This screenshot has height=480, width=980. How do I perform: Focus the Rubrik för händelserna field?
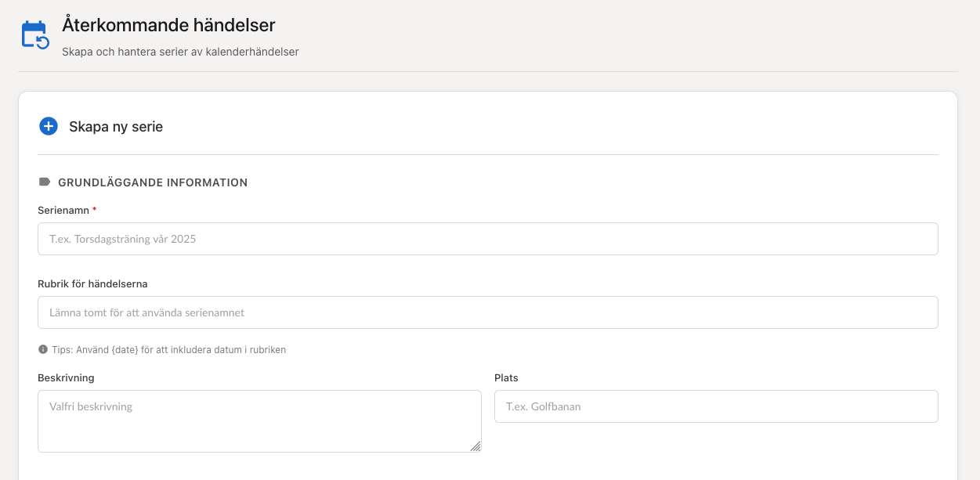487,312
